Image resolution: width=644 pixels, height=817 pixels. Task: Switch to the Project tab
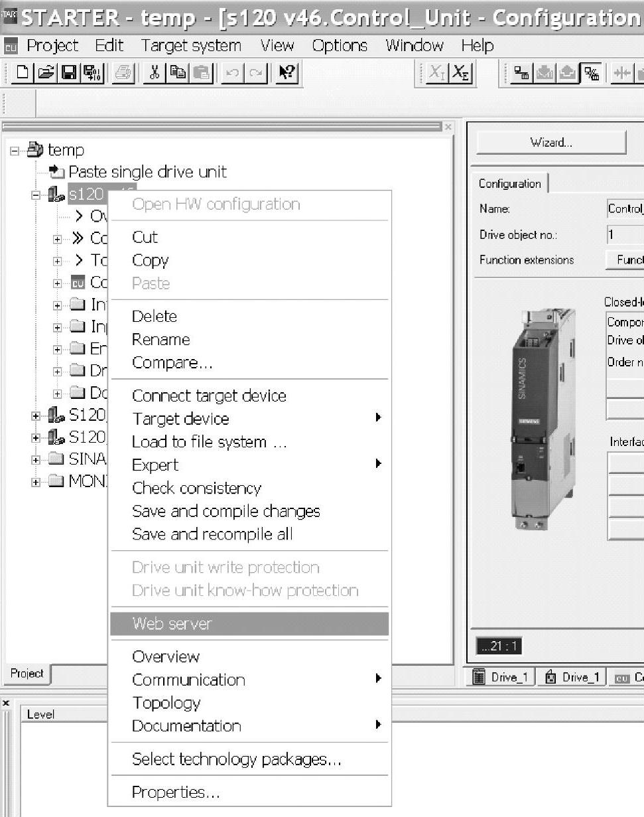(27, 674)
